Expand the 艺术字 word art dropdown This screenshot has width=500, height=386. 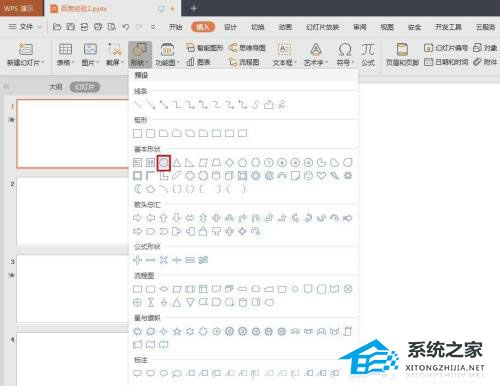[x=316, y=54]
